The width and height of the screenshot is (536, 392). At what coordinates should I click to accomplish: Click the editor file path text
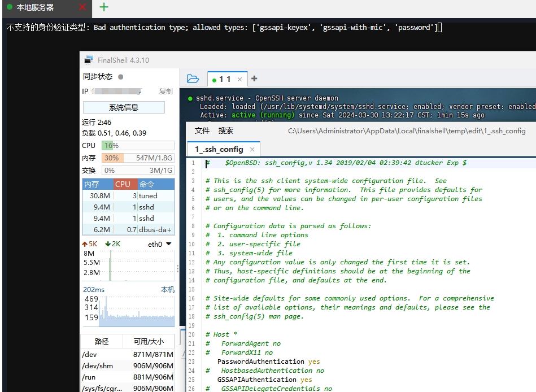(407, 130)
